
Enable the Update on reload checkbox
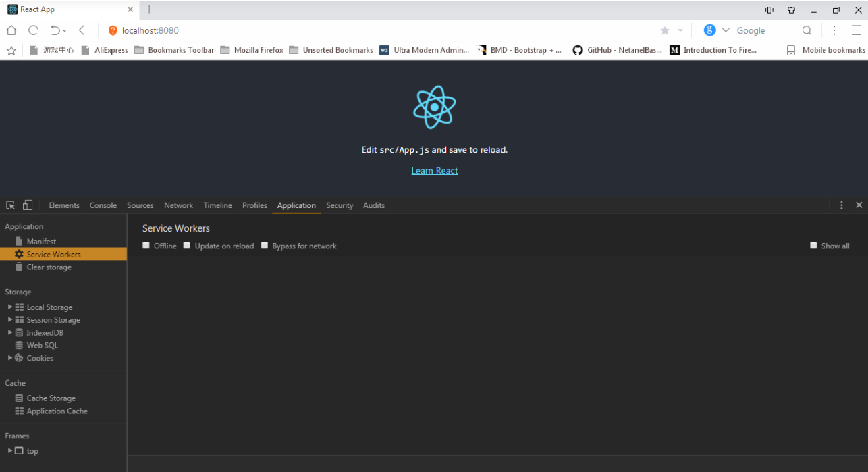click(x=187, y=246)
